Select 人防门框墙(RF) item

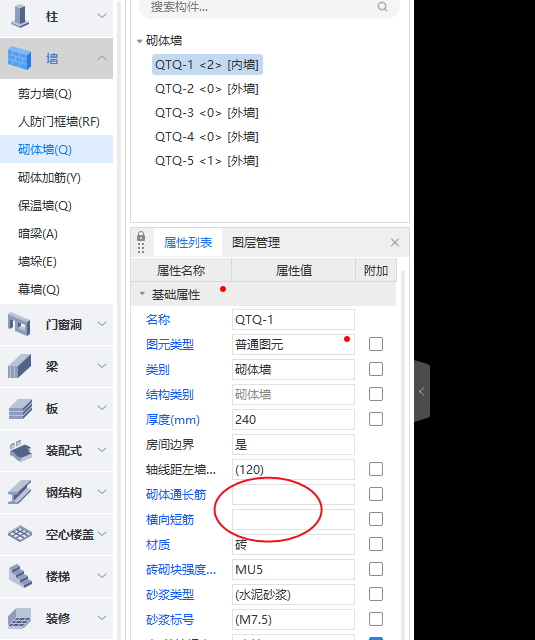59,122
